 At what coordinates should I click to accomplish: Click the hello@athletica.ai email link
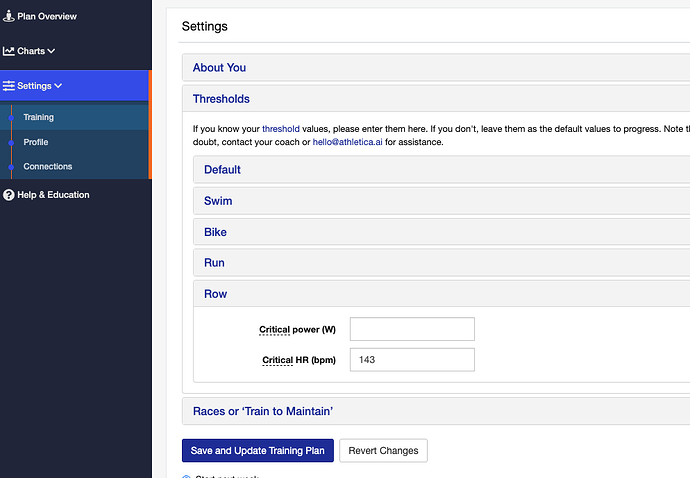point(347,142)
